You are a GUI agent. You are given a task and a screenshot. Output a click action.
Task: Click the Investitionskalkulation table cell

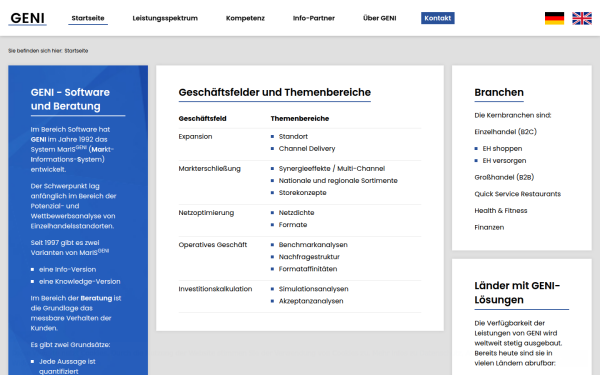click(215, 289)
